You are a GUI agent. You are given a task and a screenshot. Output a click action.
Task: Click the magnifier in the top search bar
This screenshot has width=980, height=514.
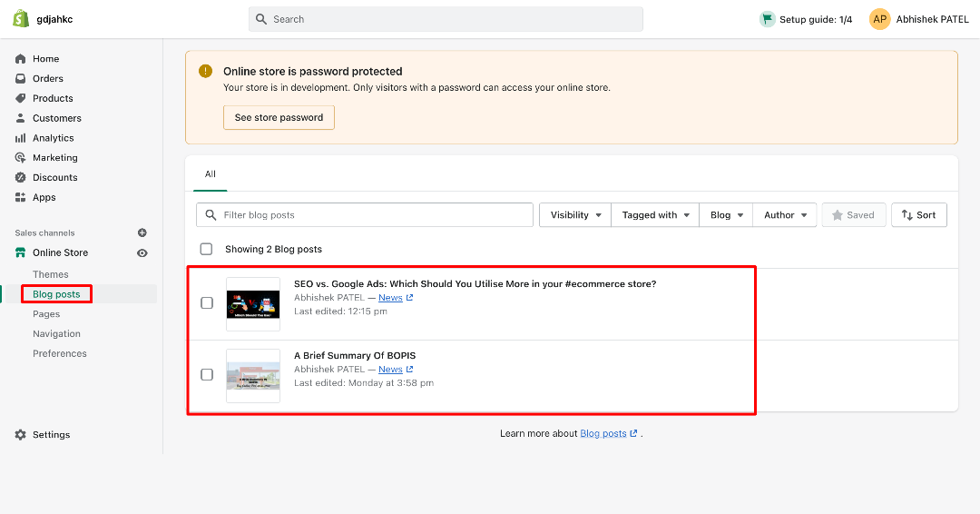(x=261, y=19)
